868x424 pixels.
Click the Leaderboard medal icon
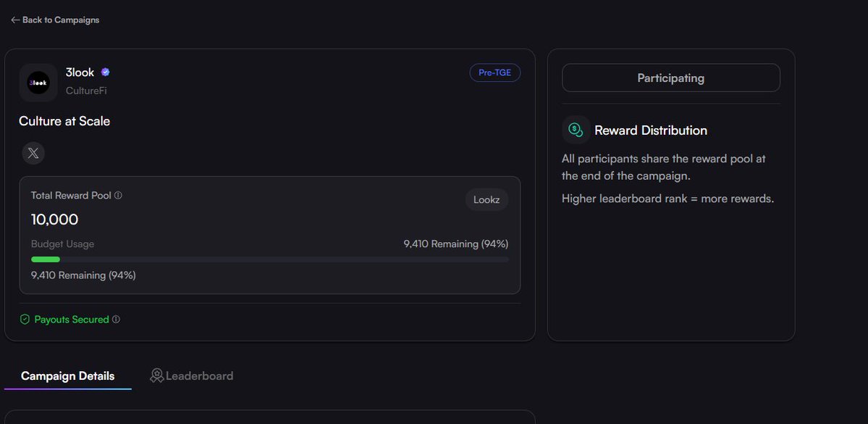tap(156, 375)
